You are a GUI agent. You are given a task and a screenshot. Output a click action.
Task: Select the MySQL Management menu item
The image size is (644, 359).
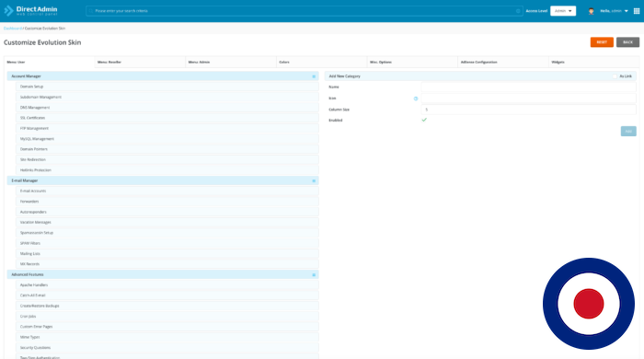coord(167,139)
